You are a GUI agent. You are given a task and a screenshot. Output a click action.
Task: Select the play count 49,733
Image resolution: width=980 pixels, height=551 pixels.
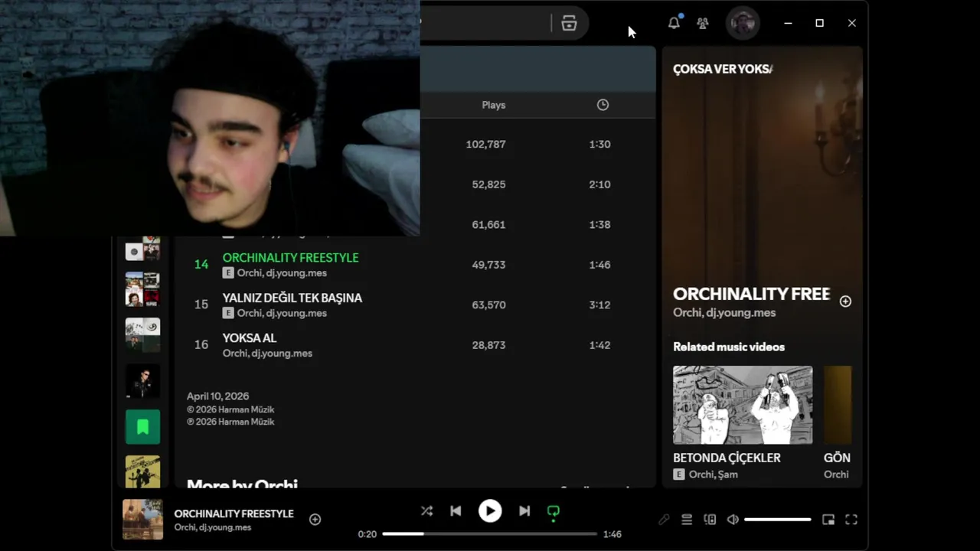coord(488,265)
